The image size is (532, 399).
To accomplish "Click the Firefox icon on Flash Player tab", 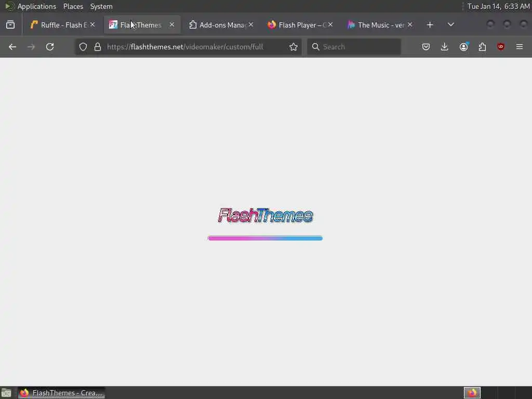I will (271, 25).
